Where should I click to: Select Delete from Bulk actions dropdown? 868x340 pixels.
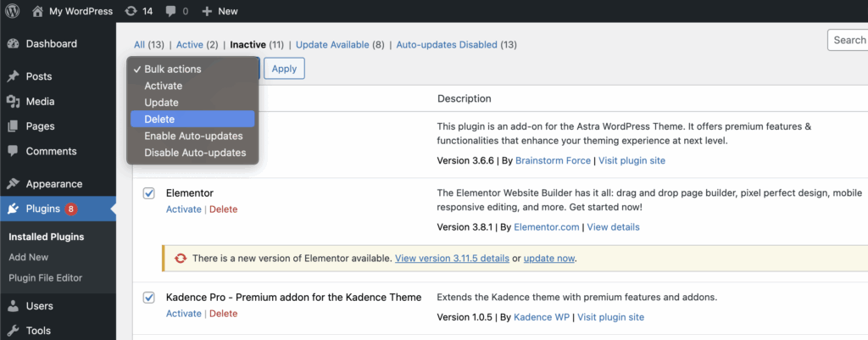pyautogui.click(x=159, y=120)
